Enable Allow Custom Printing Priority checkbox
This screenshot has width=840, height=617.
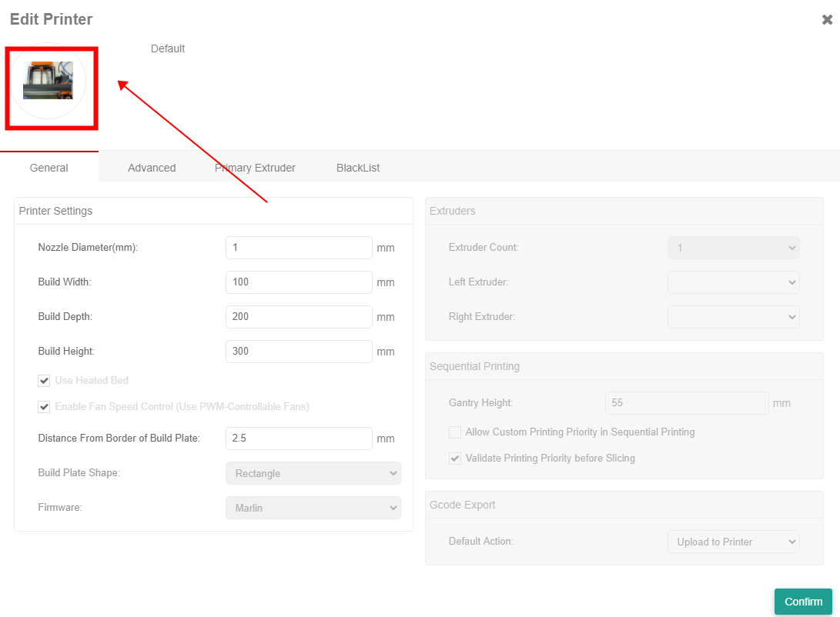455,432
